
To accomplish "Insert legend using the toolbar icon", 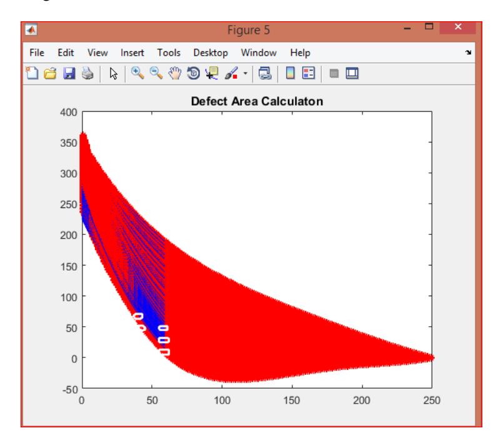I will (x=309, y=74).
